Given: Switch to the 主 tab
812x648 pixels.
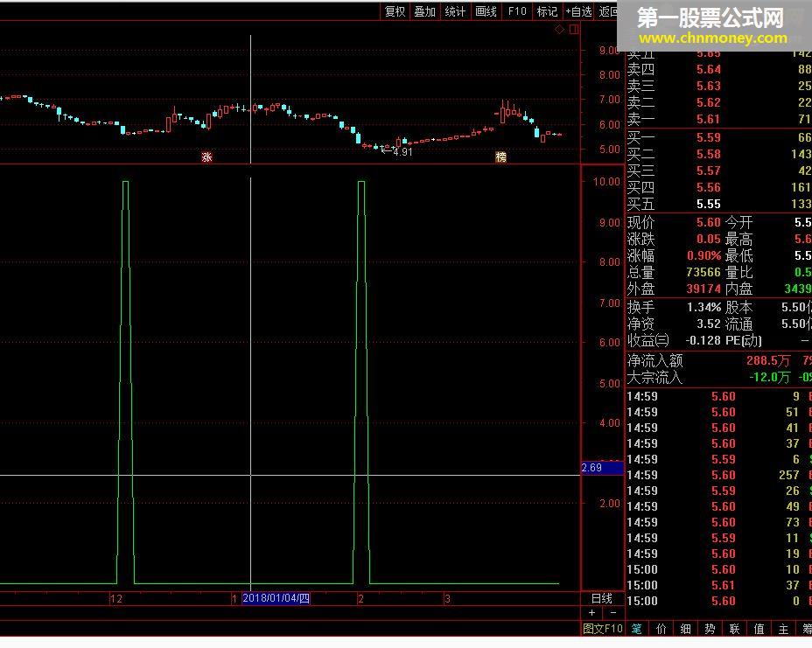Looking at the screenshot, I should (x=783, y=629).
